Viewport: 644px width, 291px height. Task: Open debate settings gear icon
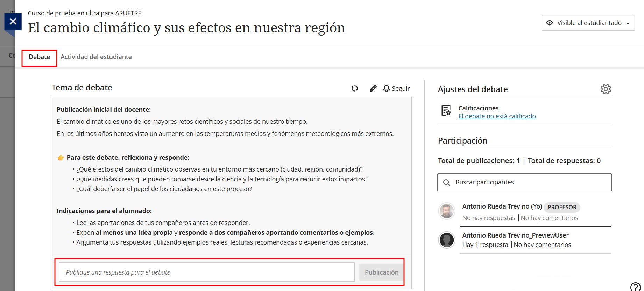tap(606, 89)
